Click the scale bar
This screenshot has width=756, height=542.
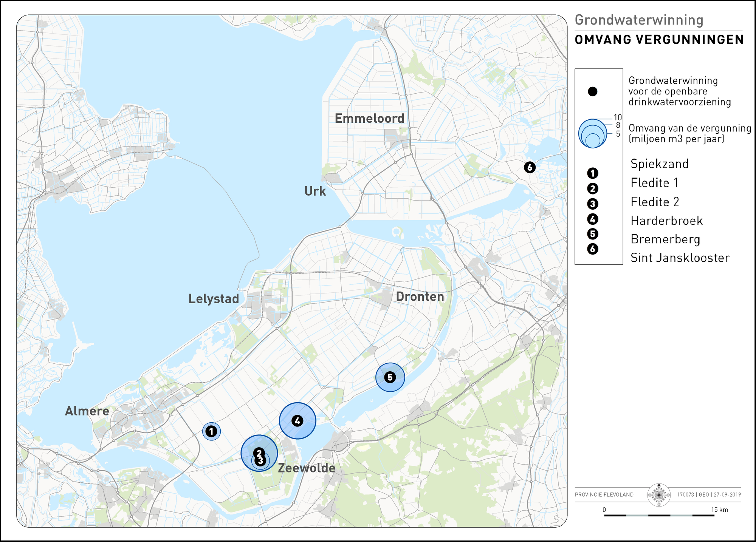tap(659, 515)
